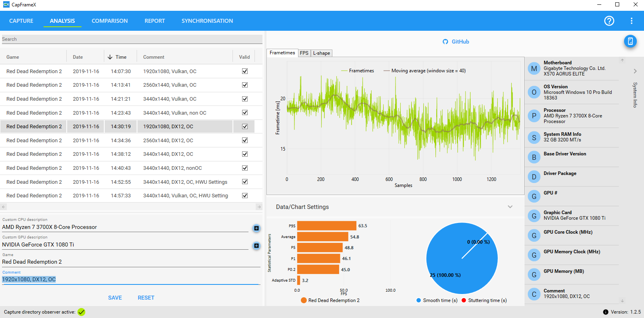Screen dimensions: 644x318
Task: Open the SYNCHRONISATION tab
Action: [207, 21]
